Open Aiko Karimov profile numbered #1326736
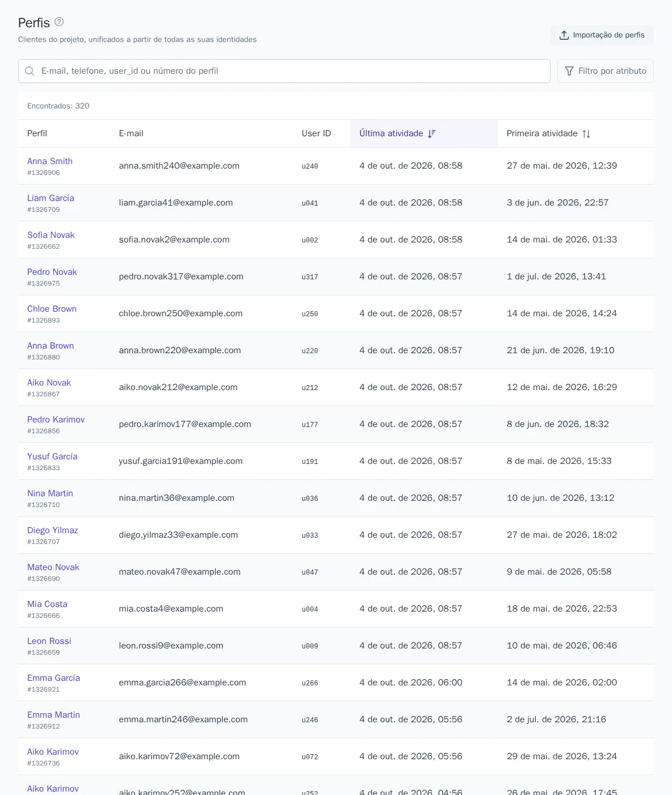Screen dimensions: 672x795 pyautogui.click(x=53, y=752)
